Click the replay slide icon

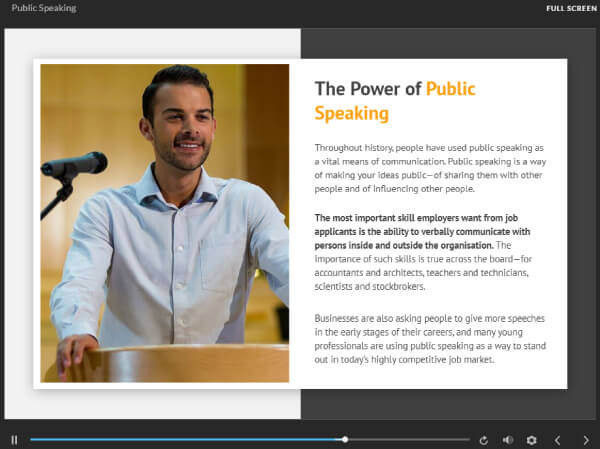pos(484,440)
